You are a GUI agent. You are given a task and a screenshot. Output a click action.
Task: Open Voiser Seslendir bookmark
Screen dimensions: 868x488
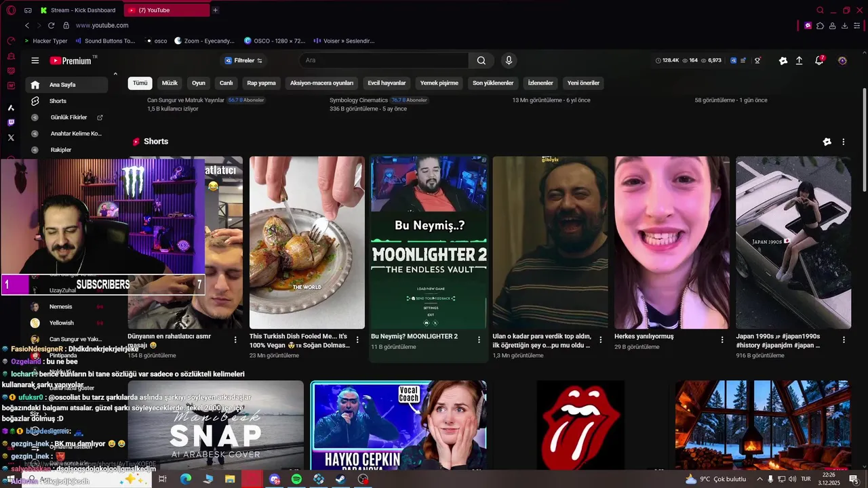[344, 41]
